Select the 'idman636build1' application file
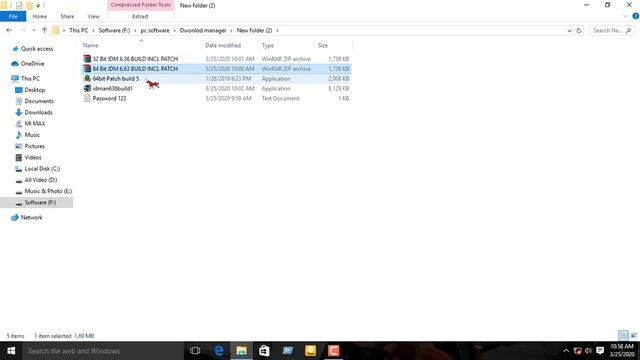640x360 pixels. tap(216, 88)
